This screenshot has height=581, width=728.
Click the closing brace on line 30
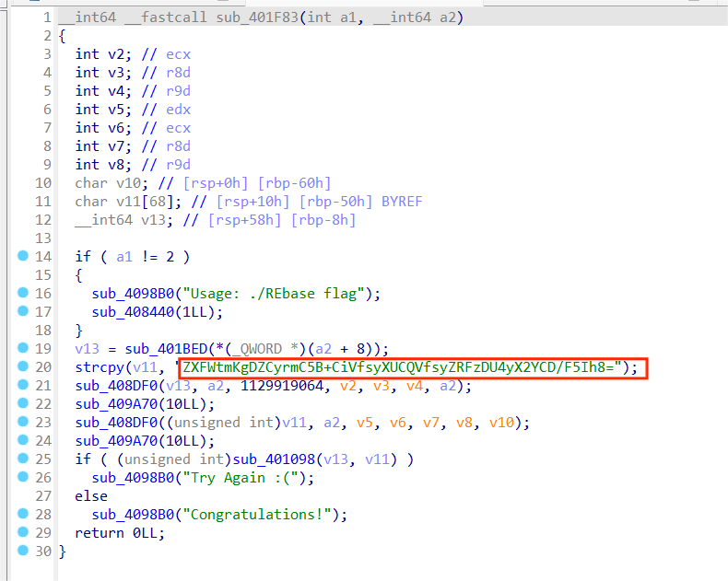tap(63, 552)
